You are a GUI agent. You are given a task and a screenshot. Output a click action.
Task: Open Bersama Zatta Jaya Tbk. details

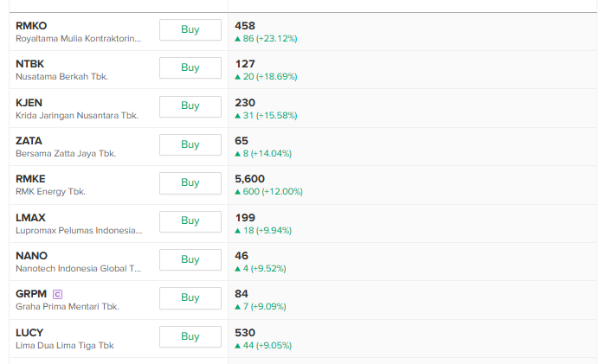coord(65,153)
